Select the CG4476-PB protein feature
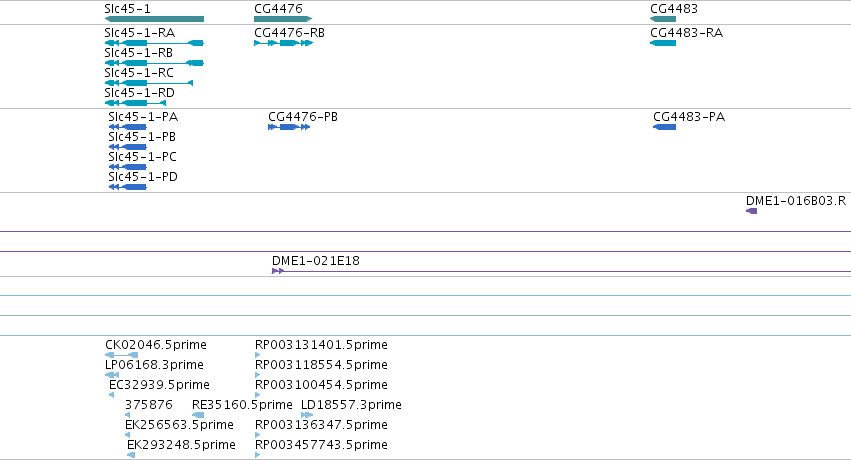 pyautogui.click(x=289, y=127)
